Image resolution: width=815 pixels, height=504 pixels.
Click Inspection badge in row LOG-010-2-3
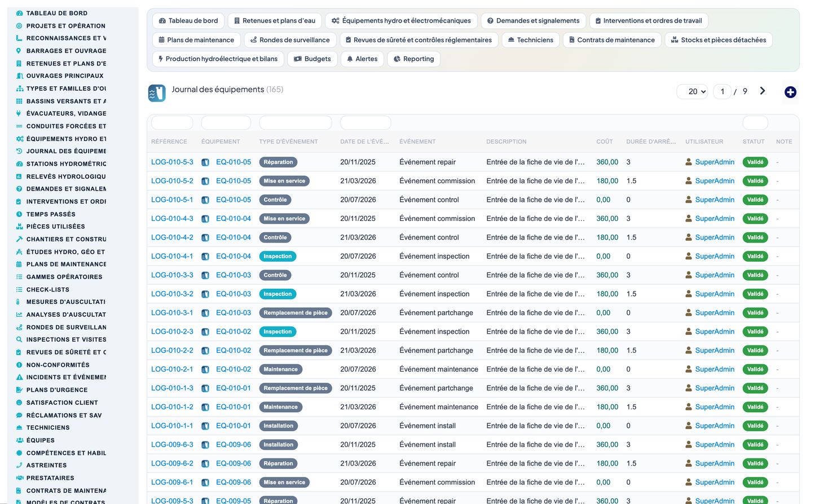pos(277,331)
